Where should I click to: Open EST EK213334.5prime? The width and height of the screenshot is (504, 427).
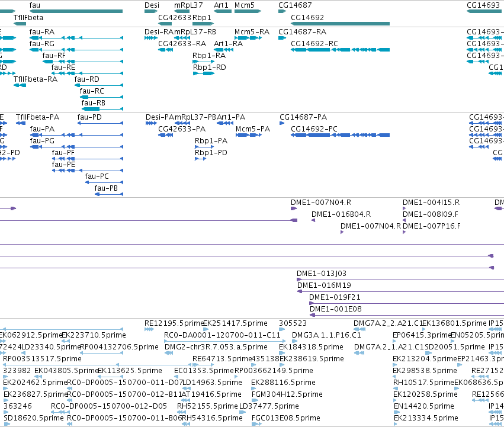[426, 418]
